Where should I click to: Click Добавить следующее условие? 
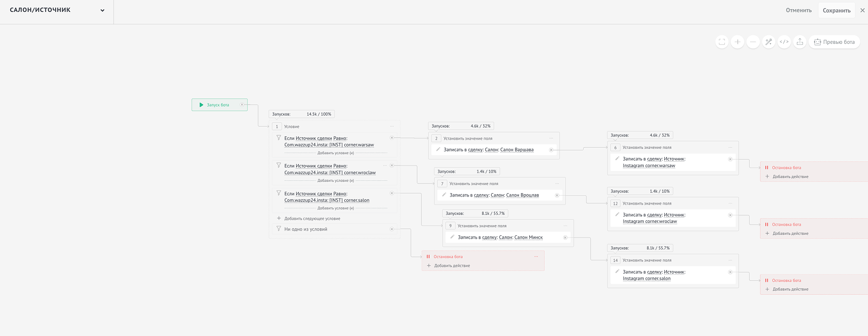click(312, 219)
